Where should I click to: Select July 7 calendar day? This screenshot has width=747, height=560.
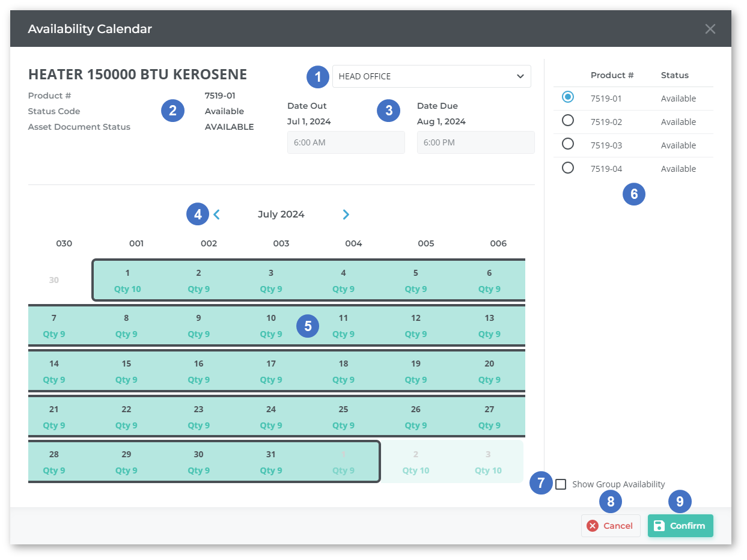[54, 326]
